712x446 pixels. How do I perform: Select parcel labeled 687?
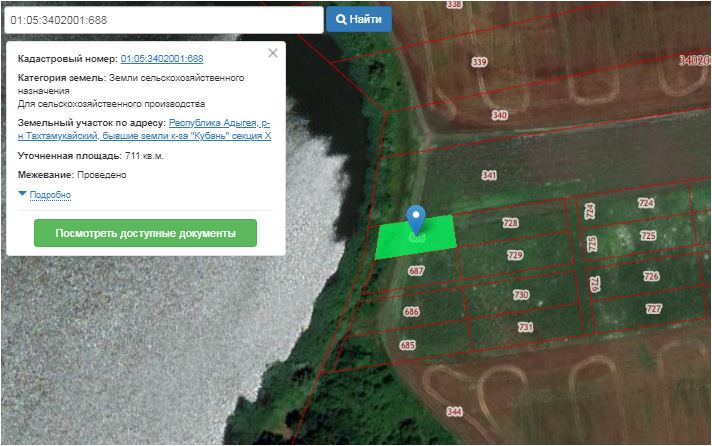click(417, 271)
